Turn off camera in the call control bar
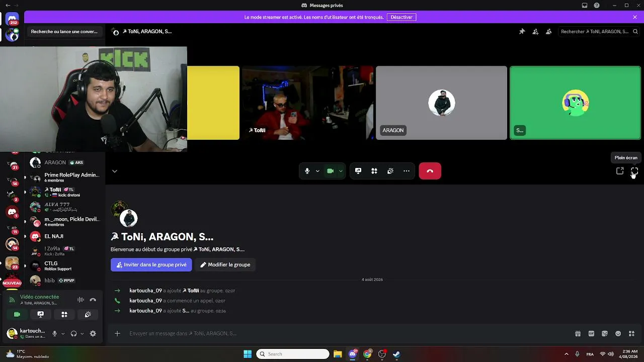This screenshot has width=644, height=362. click(x=330, y=171)
